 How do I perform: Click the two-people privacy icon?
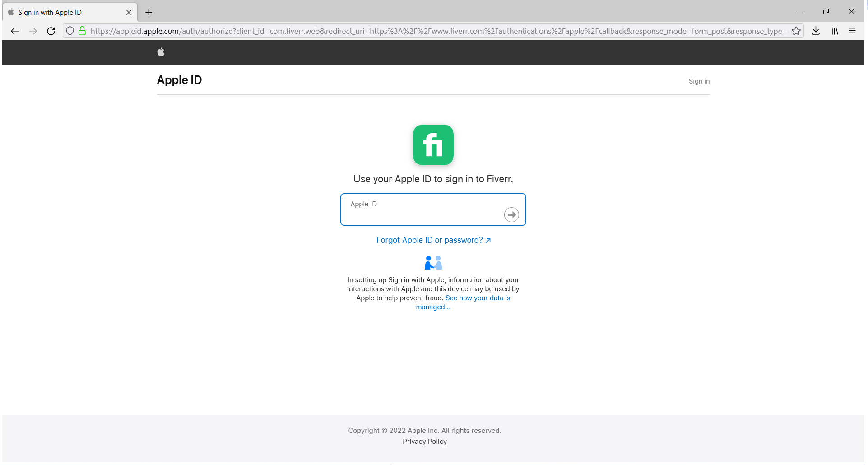tap(432, 262)
